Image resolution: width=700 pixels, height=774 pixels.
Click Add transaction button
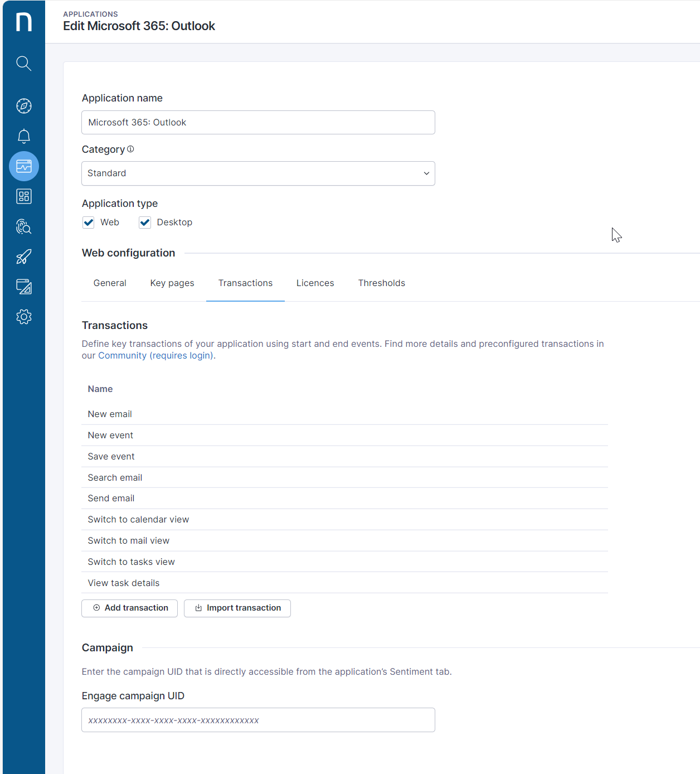(129, 608)
